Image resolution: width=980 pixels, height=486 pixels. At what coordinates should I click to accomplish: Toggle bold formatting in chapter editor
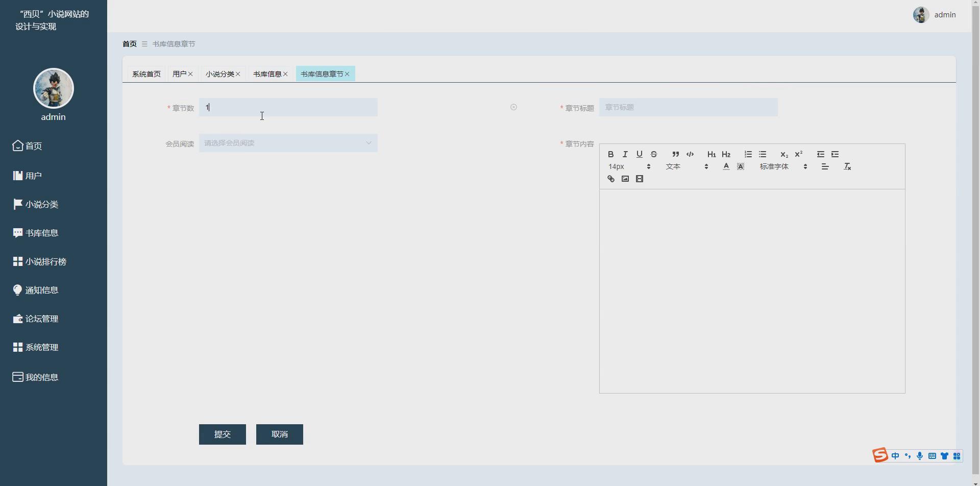pos(610,154)
